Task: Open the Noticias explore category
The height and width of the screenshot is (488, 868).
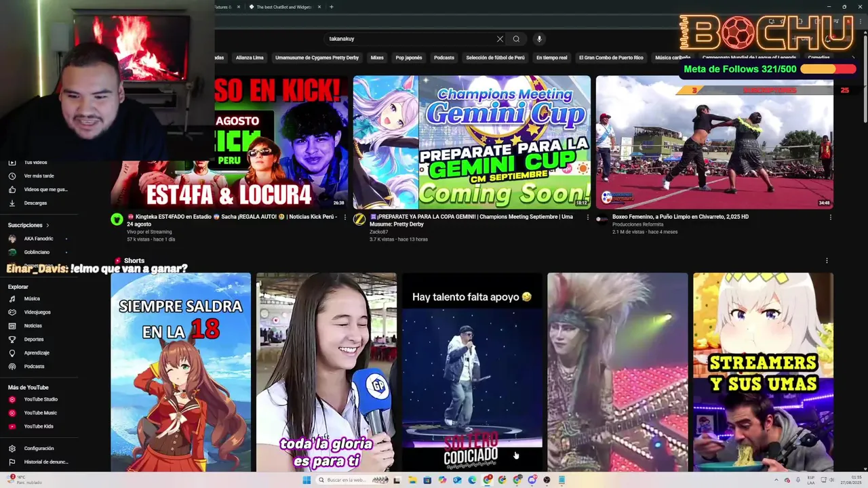Action: click(x=33, y=326)
